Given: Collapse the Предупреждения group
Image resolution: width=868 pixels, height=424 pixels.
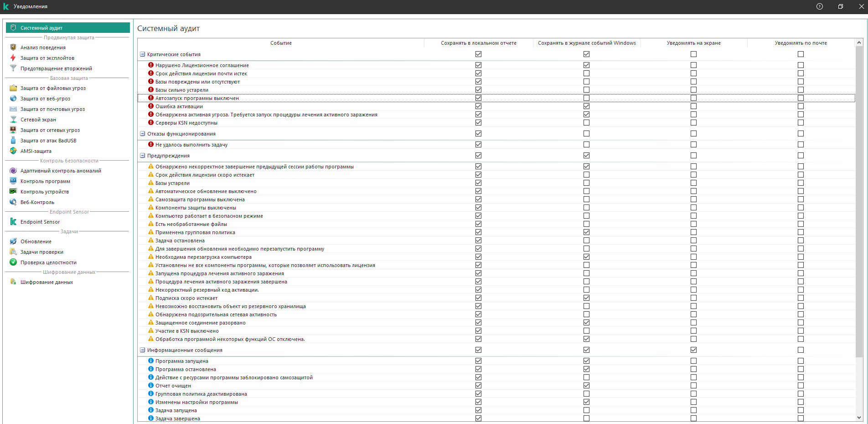Looking at the screenshot, I should click(142, 156).
